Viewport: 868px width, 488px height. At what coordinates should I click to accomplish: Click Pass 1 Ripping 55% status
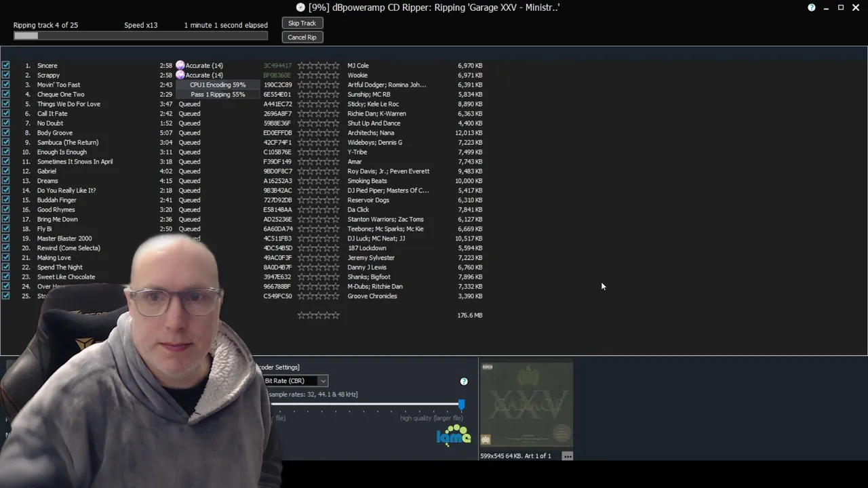(218, 94)
